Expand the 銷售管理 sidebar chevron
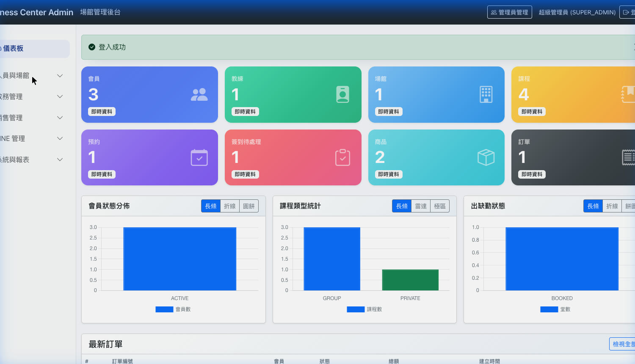Image resolution: width=635 pixels, height=364 pixels. [x=60, y=118]
